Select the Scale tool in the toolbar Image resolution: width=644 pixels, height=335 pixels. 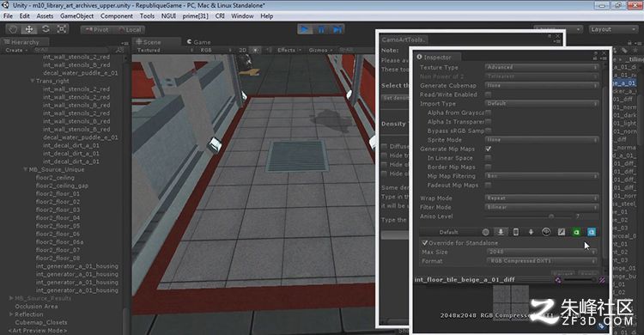[62, 29]
